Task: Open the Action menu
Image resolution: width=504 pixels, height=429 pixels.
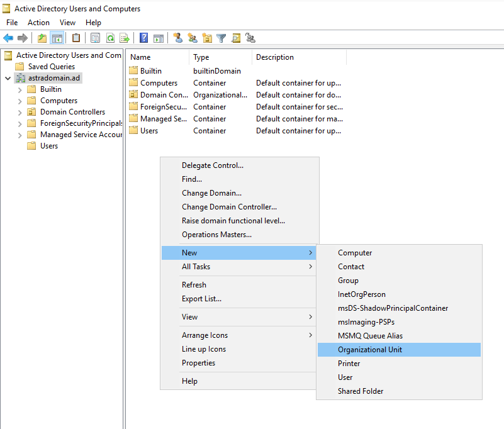Action: coord(38,23)
